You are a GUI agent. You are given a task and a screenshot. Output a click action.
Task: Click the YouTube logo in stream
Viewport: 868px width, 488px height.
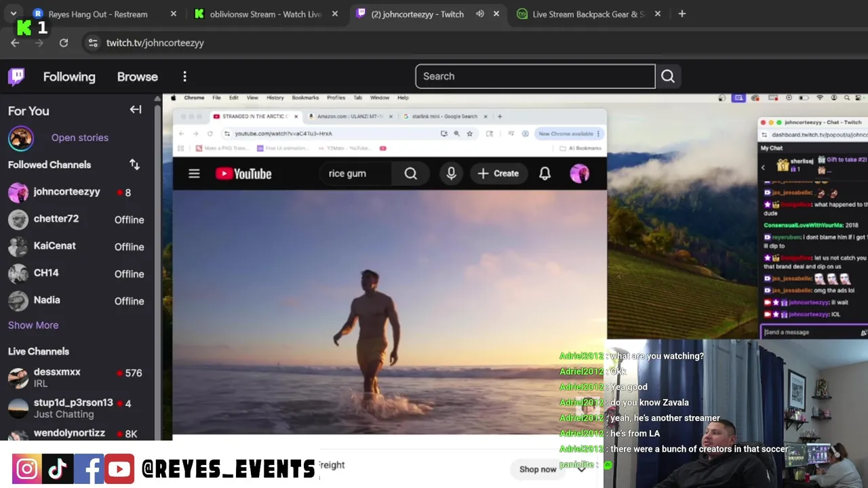(x=243, y=174)
